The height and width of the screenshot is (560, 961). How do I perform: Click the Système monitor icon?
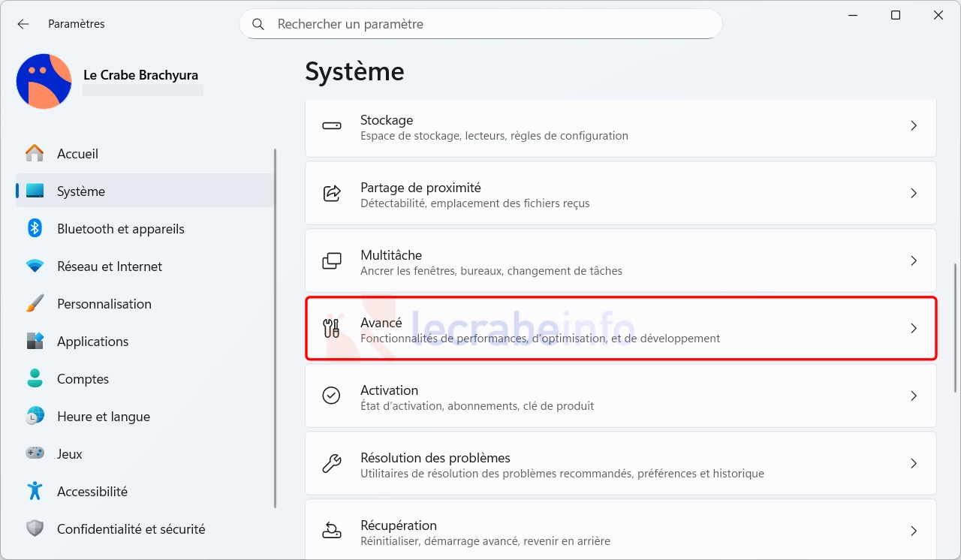pos(35,191)
